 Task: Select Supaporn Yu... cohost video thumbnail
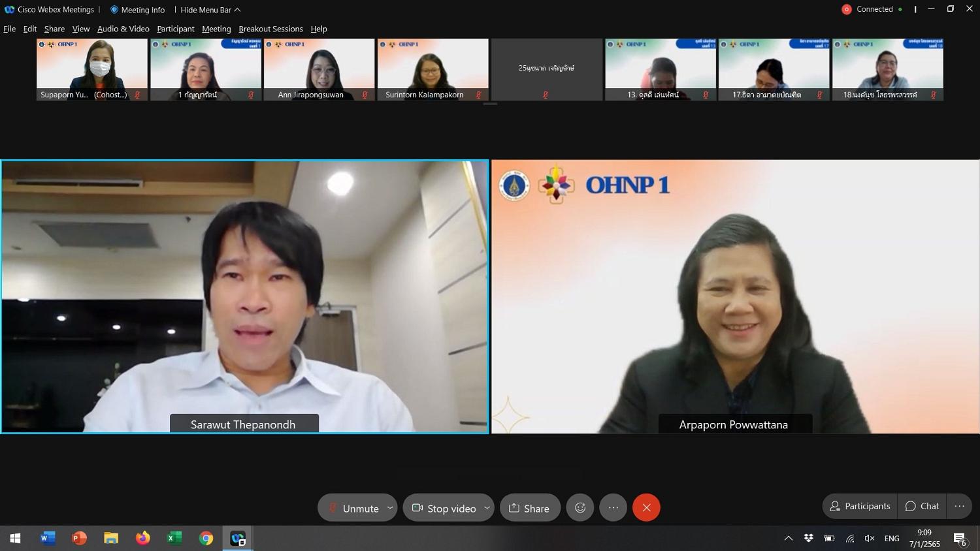[92, 69]
